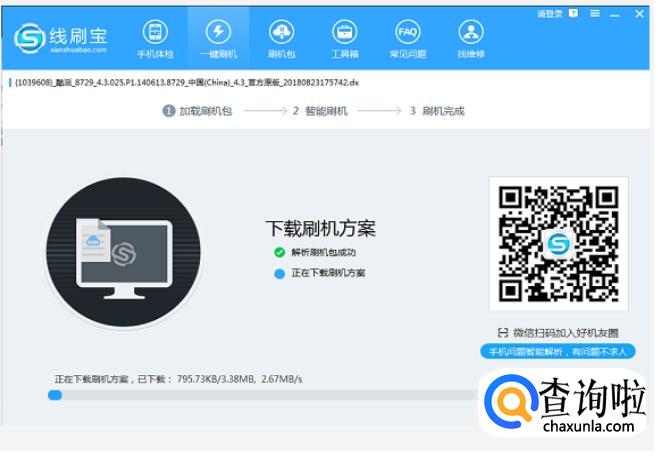
Task: Click step 1 加载刷机包
Action: tap(197, 111)
